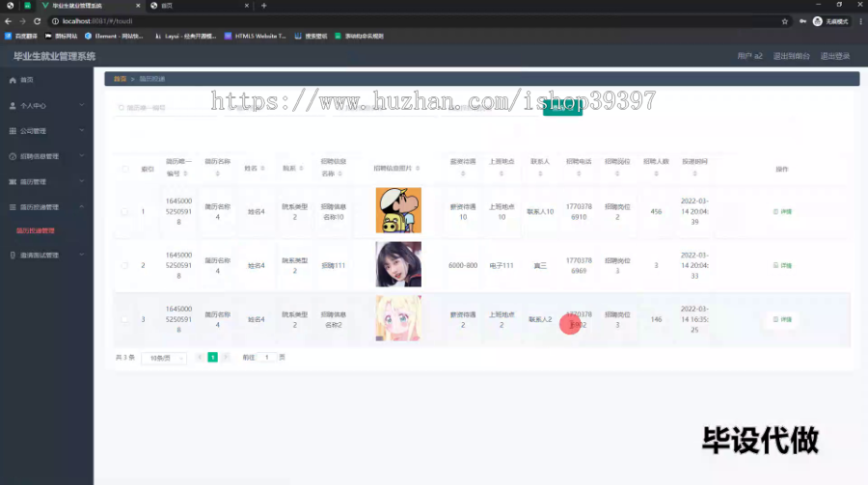Sort by 投递时间 column arrows
This screenshot has height=485, width=868.
coord(694,174)
